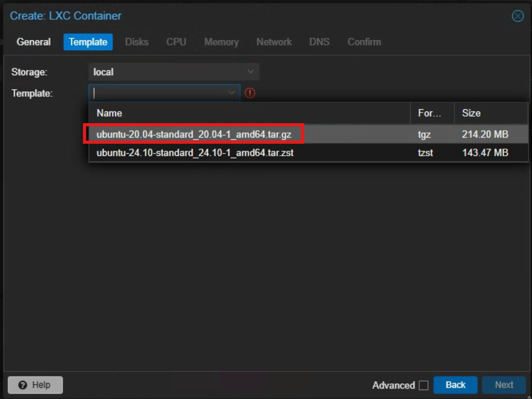
Task: Switch to the Network tab
Action: [274, 42]
